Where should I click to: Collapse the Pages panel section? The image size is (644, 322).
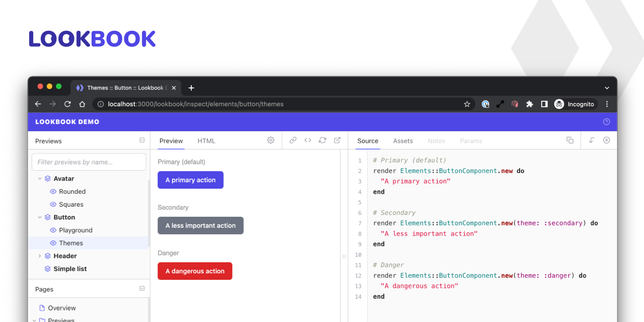pos(142,289)
